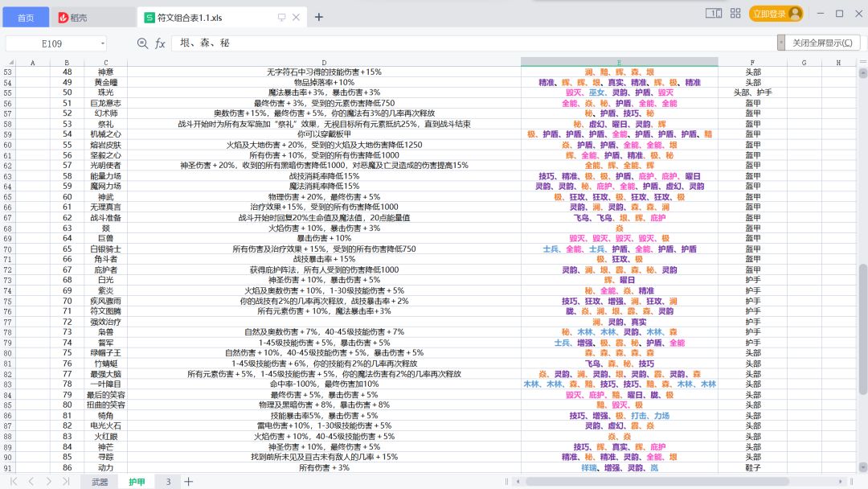Click cell 鞋子 in column F
This screenshot has height=489, width=868.
coord(752,468)
